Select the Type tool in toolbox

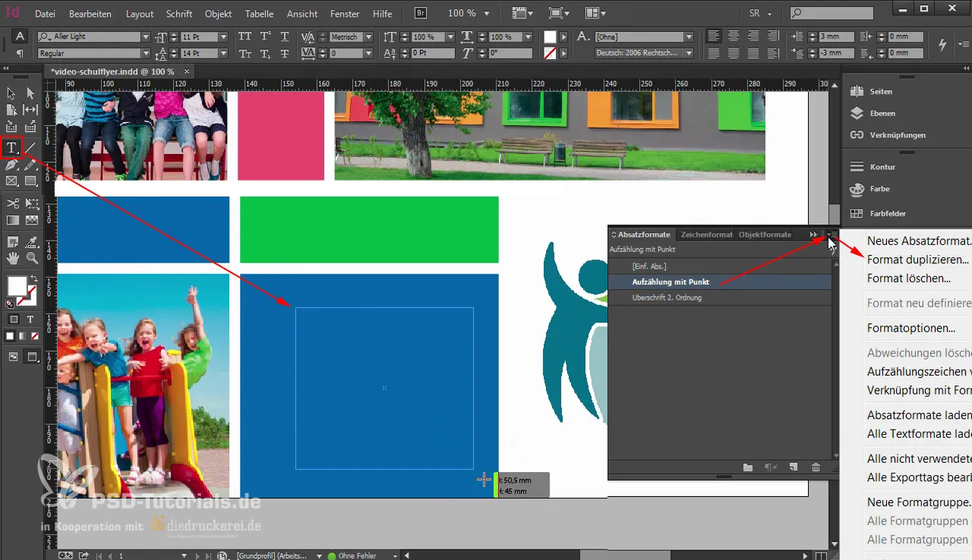click(x=11, y=147)
